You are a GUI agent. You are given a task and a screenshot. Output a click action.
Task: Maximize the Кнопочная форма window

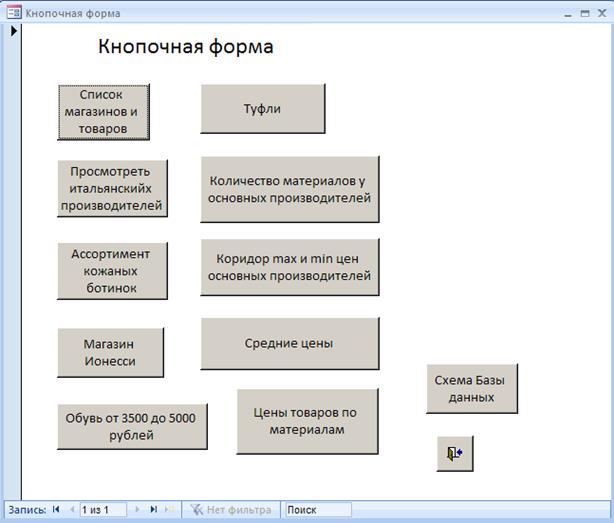click(584, 13)
